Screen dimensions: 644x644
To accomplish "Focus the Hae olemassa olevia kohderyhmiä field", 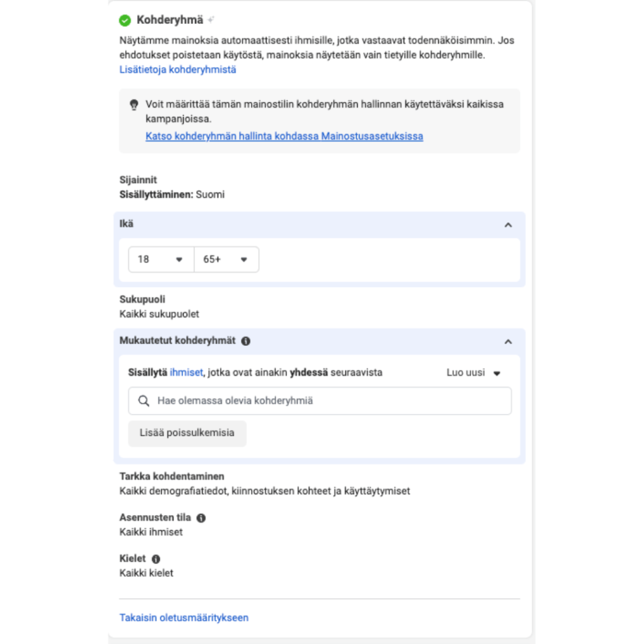I will pos(327,401).
